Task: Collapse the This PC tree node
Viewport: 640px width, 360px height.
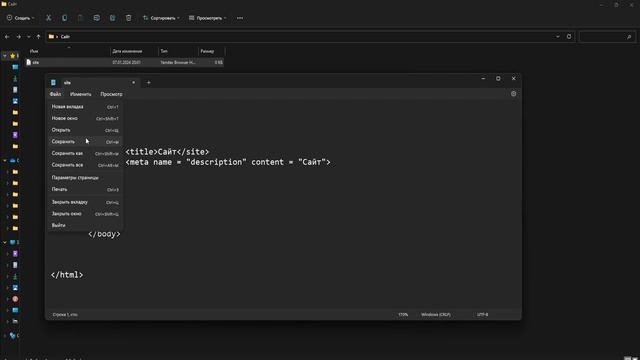Action: (5, 242)
